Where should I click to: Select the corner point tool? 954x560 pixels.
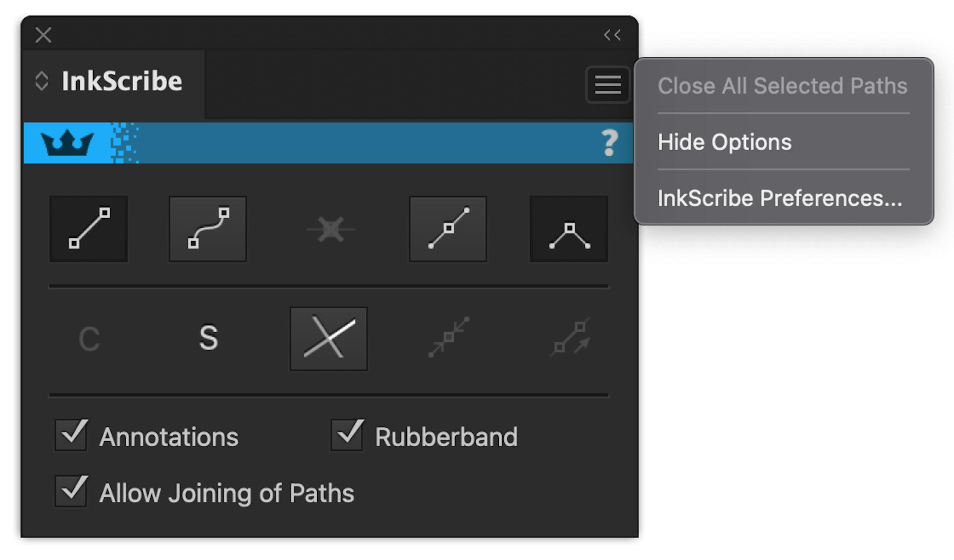pyautogui.click(x=569, y=229)
